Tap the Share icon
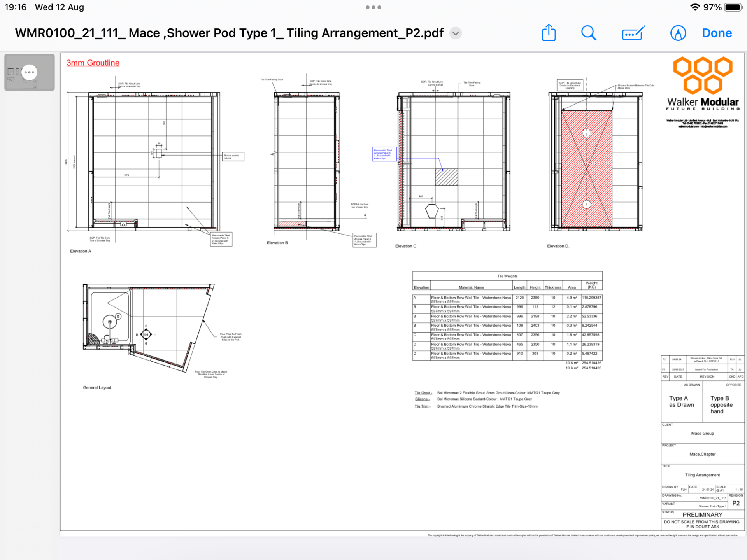Image resolution: width=747 pixels, height=560 pixels. tap(549, 33)
